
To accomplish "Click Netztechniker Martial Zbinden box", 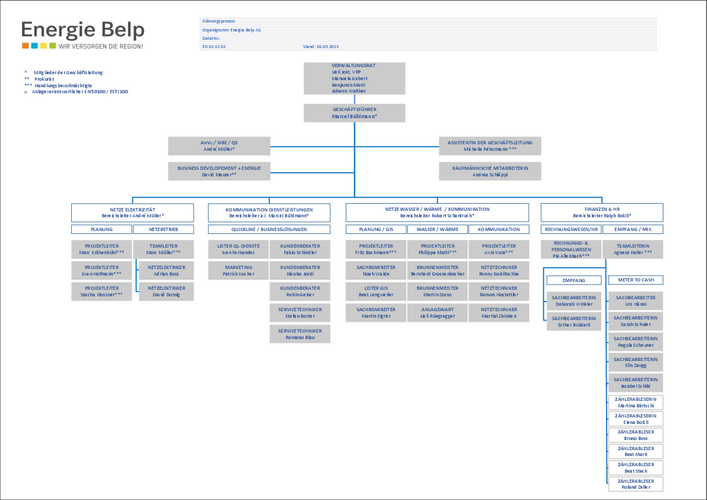I will coord(499,312).
